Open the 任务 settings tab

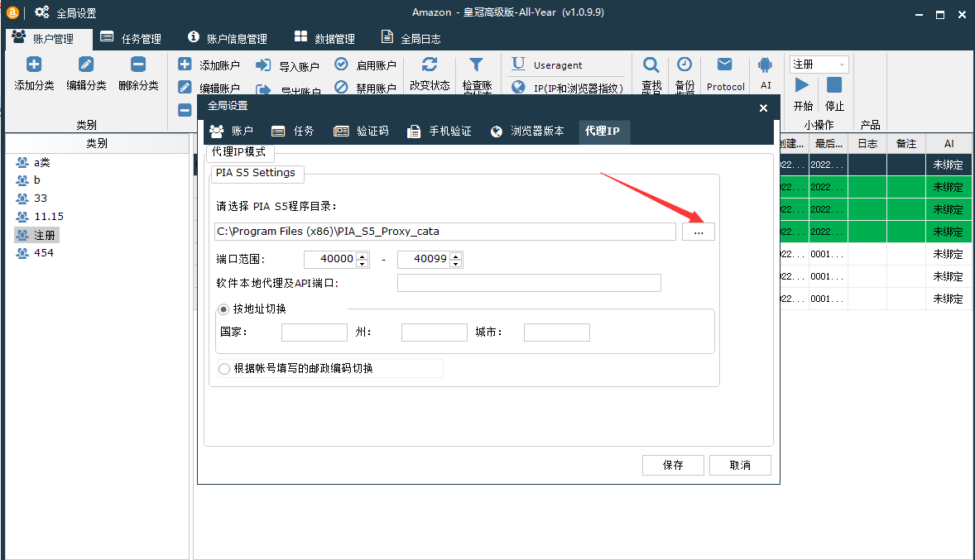(293, 132)
